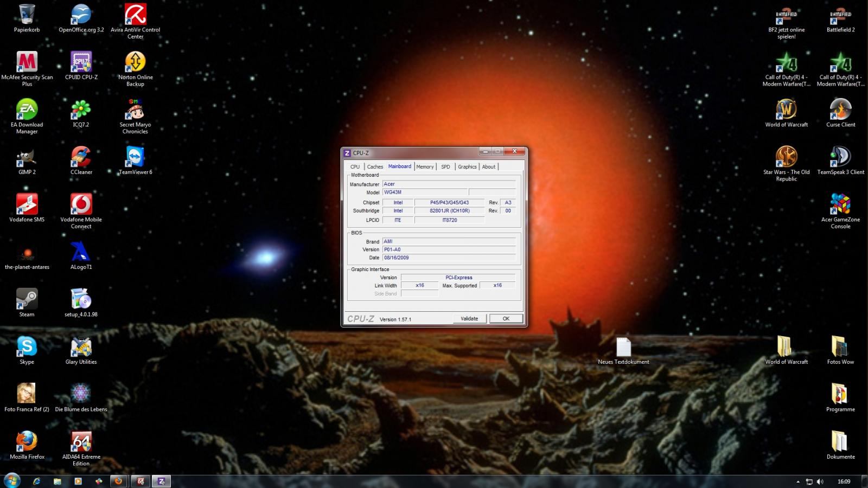Show hidden tray icons arrow
Viewport: 868px width, 488px height.
[798, 481]
